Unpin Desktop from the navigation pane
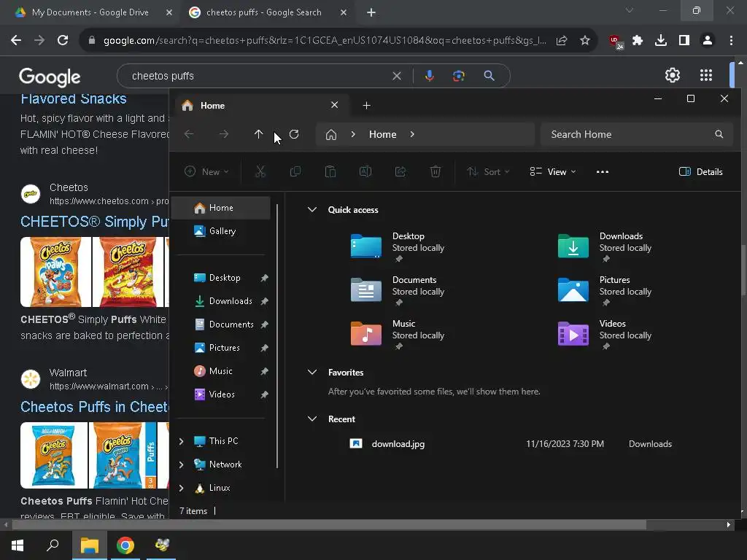Image resolution: width=747 pixels, height=560 pixels. (264, 278)
